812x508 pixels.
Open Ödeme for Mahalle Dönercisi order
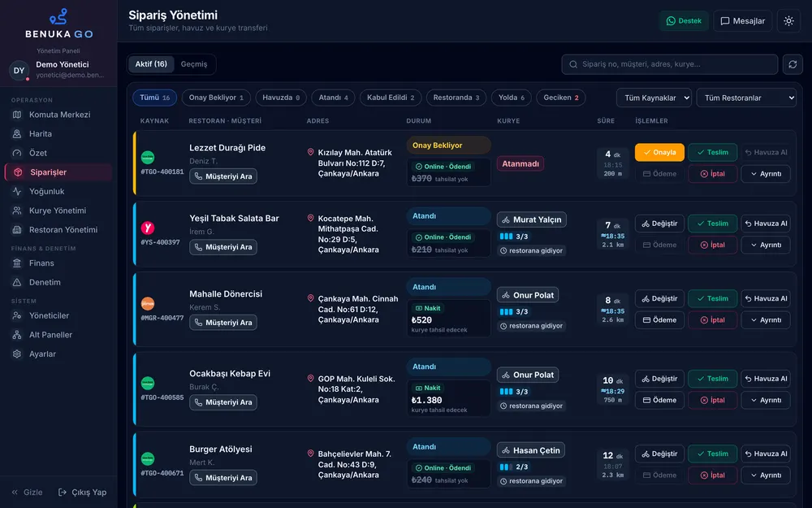point(659,319)
